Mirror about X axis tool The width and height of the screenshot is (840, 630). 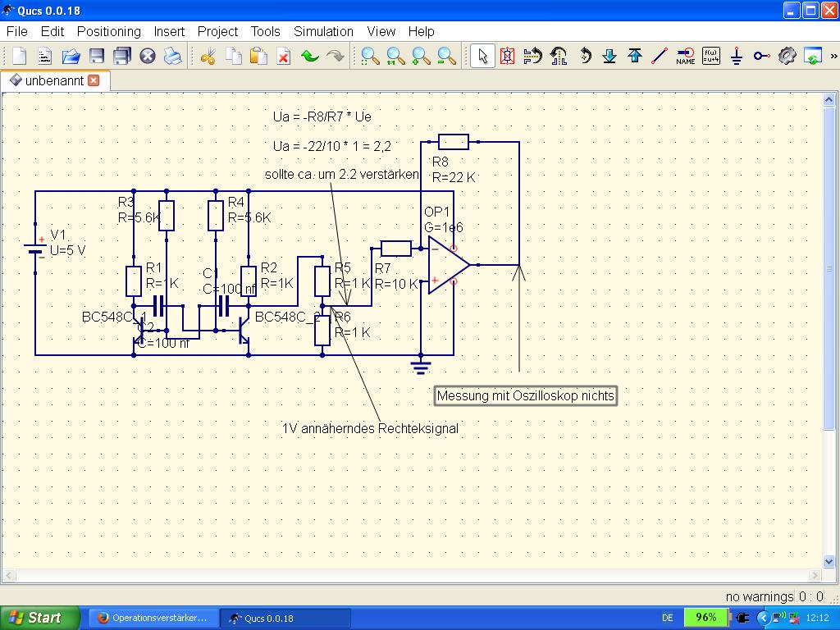point(533,56)
